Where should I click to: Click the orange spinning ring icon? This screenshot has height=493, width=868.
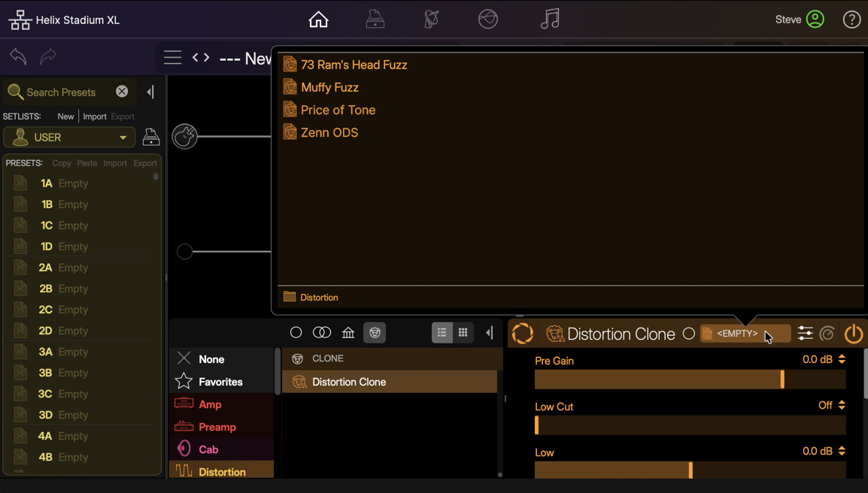[523, 334]
